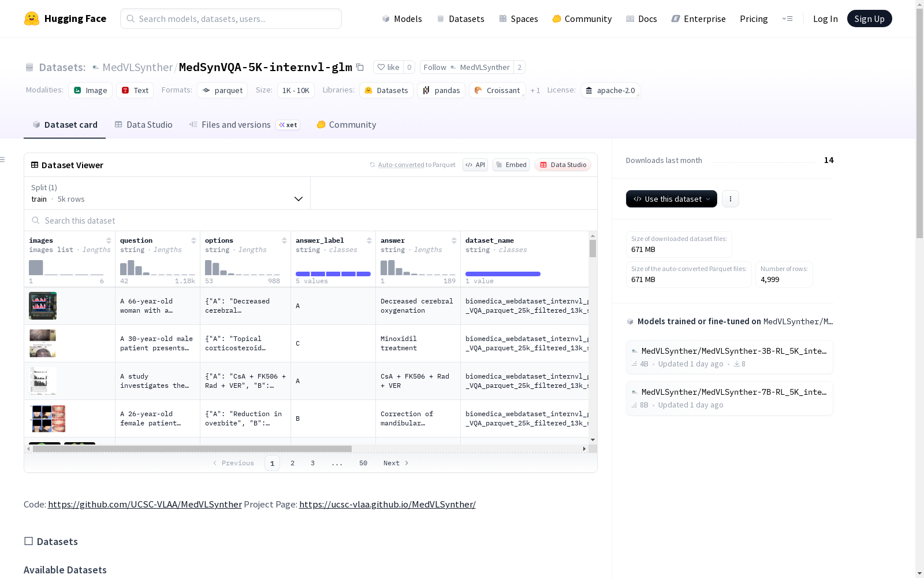Click the images column lengths histogram
This screenshot has width=924, height=578.
66,268
